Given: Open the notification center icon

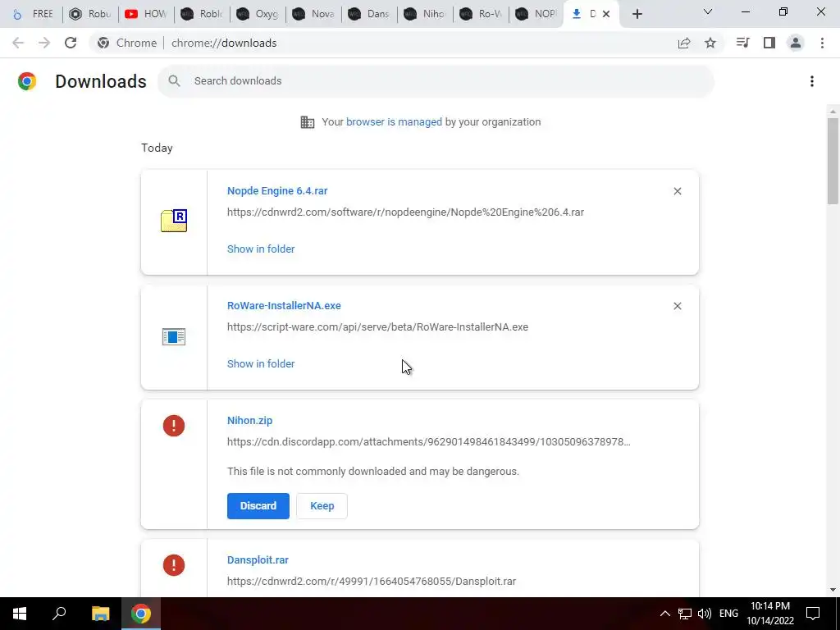Looking at the screenshot, I should (x=813, y=614).
